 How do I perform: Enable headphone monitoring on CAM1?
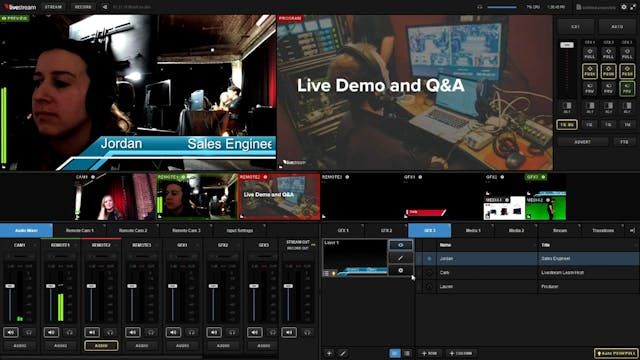29,332
